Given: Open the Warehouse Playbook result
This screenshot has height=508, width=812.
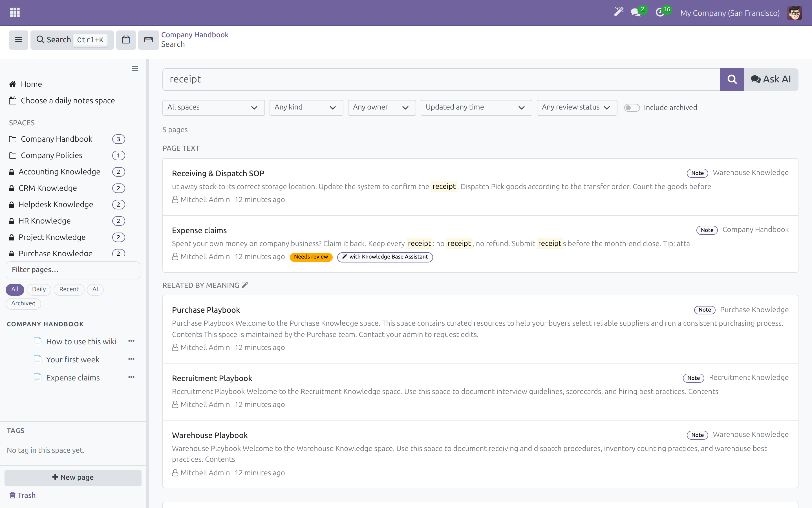Looking at the screenshot, I should tap(210, 435).
